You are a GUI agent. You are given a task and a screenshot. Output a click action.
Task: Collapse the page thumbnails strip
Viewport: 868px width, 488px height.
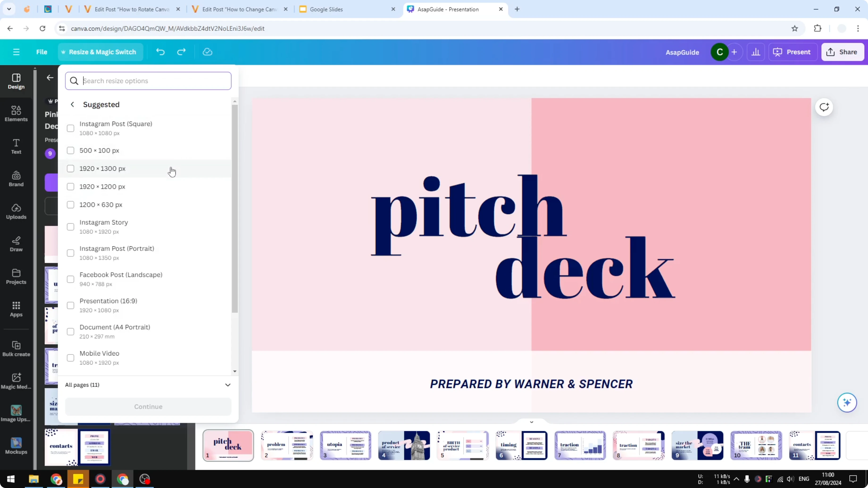pyautogui.click(x=531, y=422)
